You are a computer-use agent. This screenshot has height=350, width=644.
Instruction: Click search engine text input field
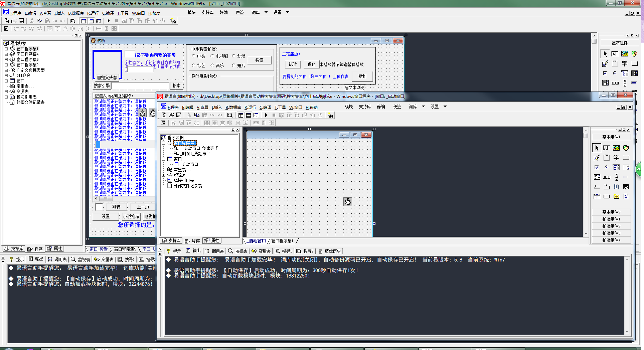click(140, 86)
